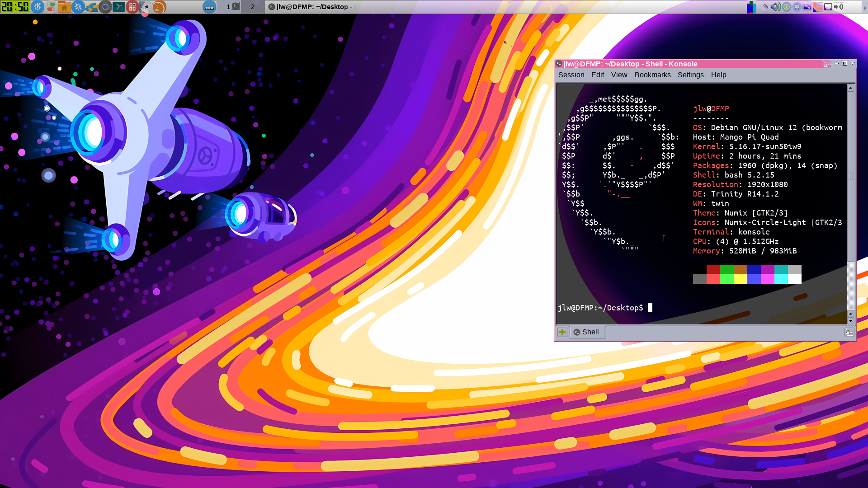The image size is (868, 488).
Task: Click the 'Kernel: 5.16.17-sun50iw9' line
Action: (747, 146)
